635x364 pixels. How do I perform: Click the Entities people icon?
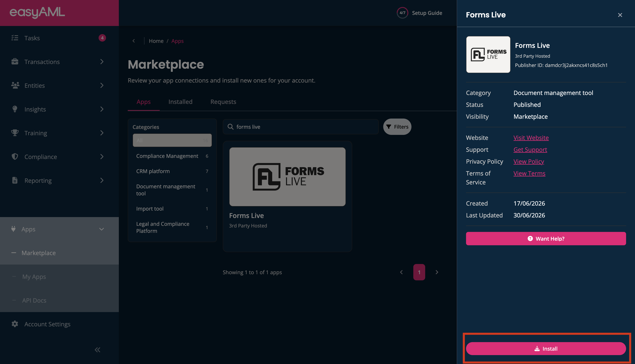pyautogui.click(x=15, y=85)
